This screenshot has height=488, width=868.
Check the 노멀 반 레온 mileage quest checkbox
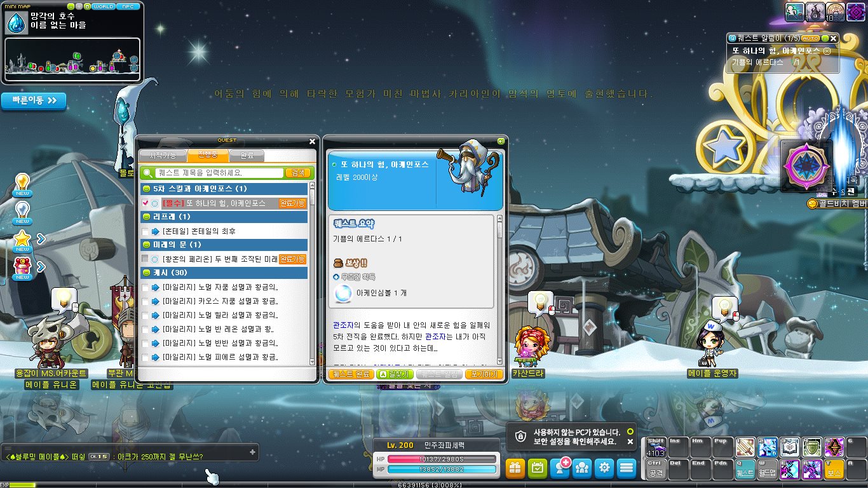click(146, 329)
